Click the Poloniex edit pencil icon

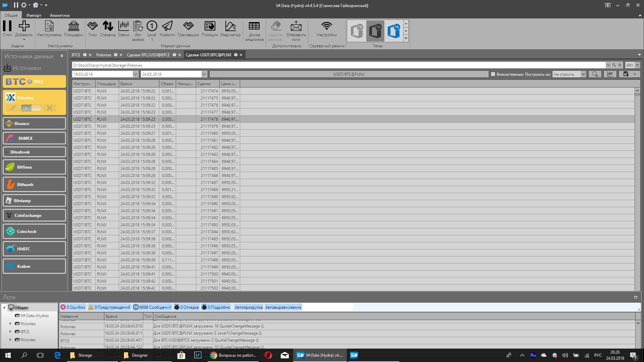[12, 108]
